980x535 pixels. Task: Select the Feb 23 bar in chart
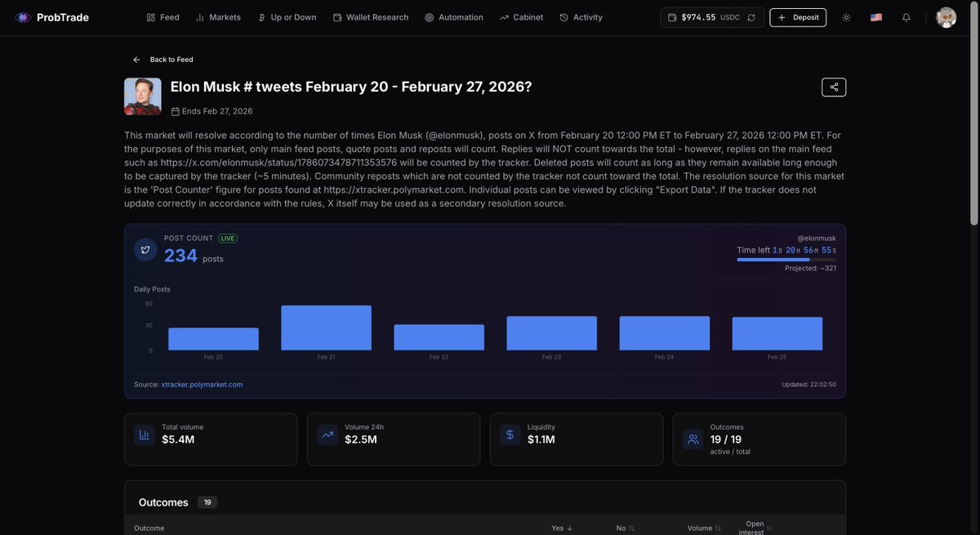[x=551, y=333]
